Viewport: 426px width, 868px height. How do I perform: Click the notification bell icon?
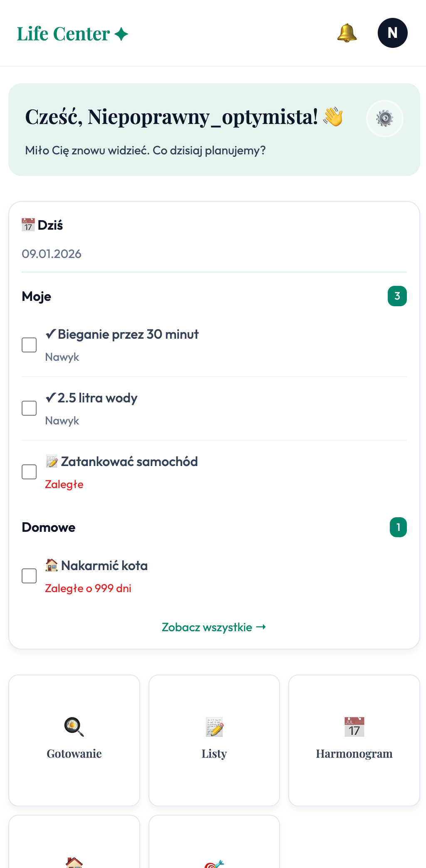point(347,33)
